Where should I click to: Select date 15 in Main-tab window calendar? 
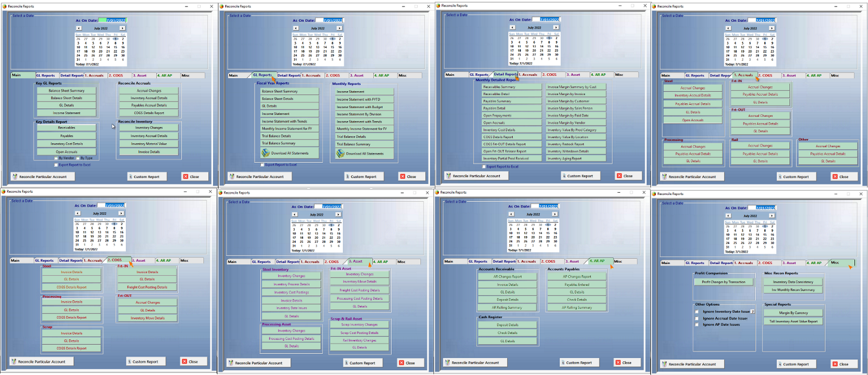(116, 47)
